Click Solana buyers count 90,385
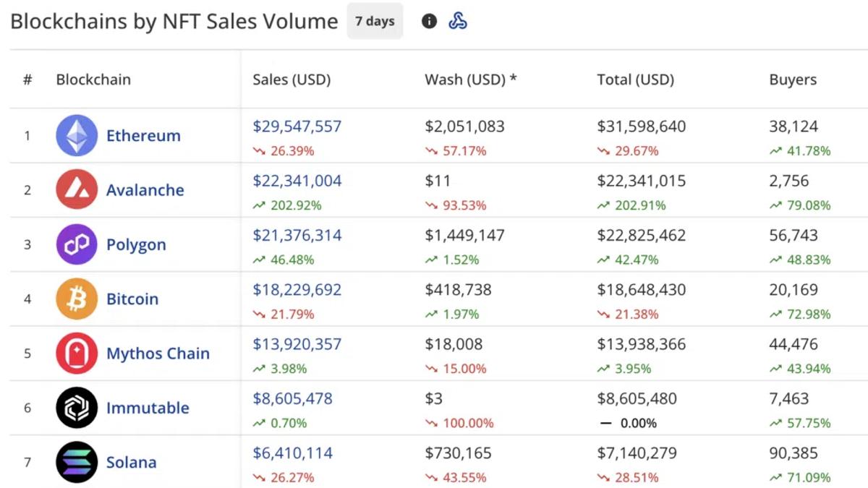Image resolution: width=868 pixels, height=488 pixels. pyautogui.click(x=793, y=453)
